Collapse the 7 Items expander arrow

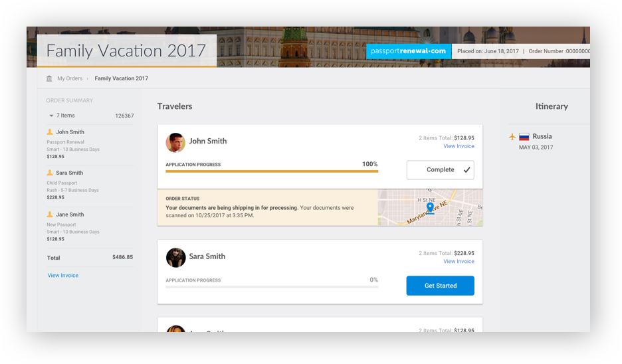(51, 116)
